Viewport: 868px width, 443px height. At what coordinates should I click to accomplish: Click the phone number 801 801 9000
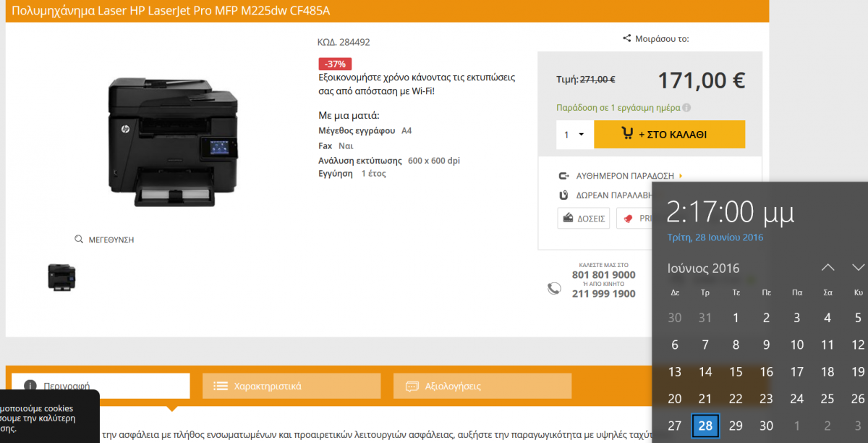pyautogui.click(x=603, y=275)
